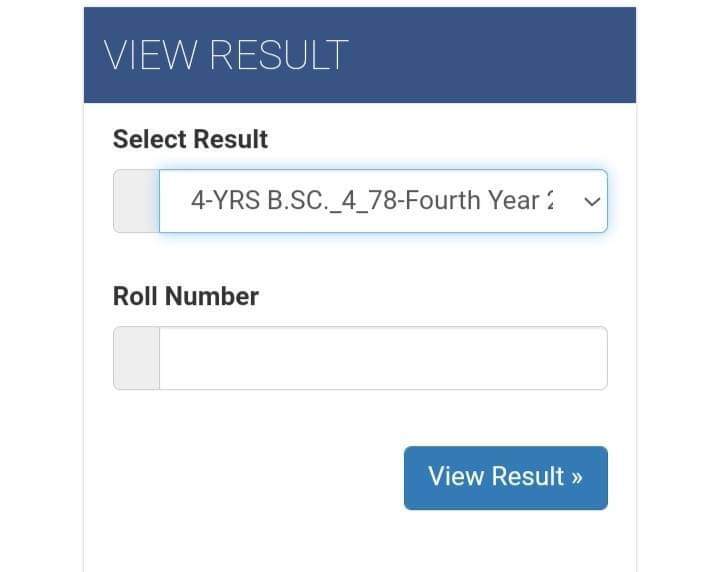
Task: Select the 4-YRS B.SC. Fourth Year option text
Action: tap(372, 201)
